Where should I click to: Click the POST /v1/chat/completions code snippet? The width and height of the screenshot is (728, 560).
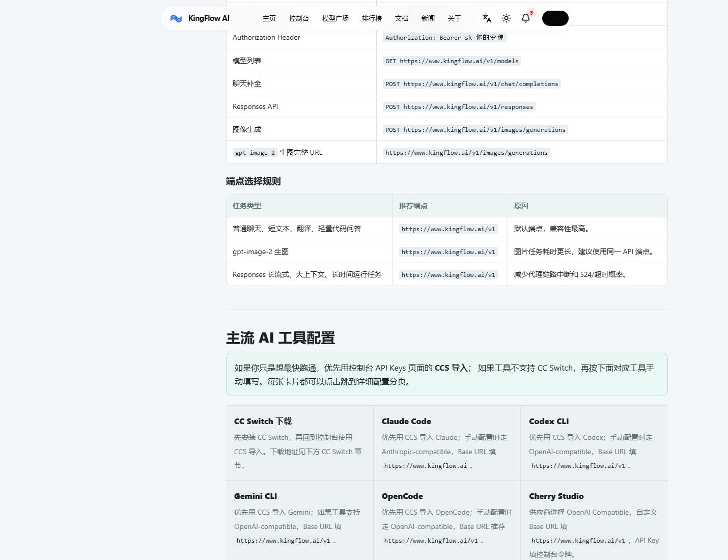(472, 84)
